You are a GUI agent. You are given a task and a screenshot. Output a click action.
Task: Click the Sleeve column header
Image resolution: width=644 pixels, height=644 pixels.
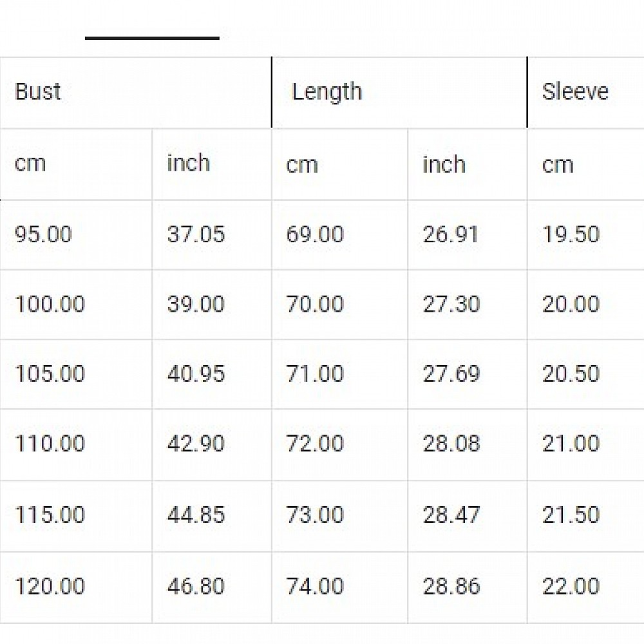(574, 92)
